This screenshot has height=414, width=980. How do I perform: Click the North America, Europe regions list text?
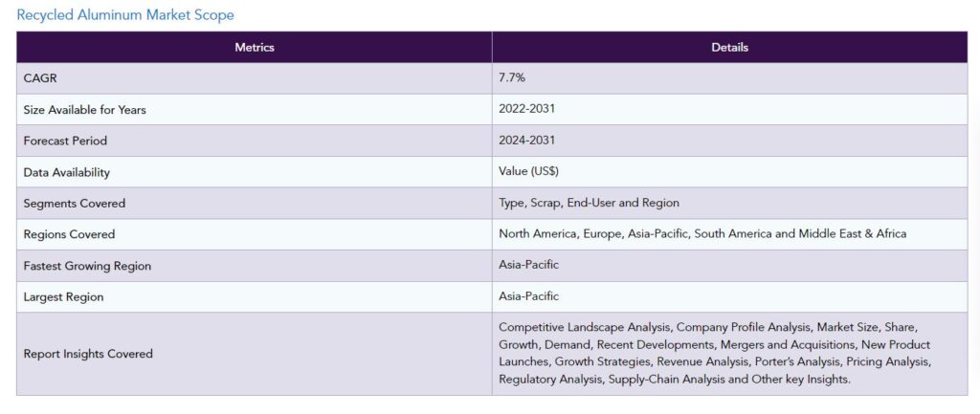click(702, 233)
